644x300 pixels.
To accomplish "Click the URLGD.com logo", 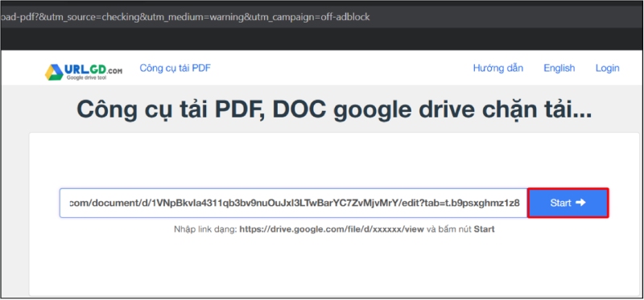I will point(84,72).
